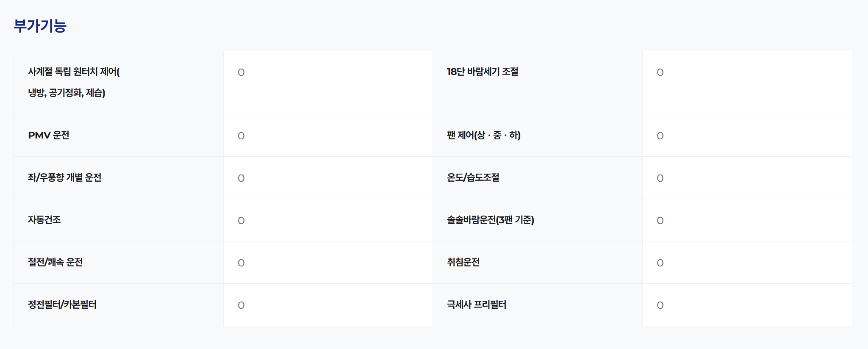Viewport: 868px width, 349px height.
Task: Click the O value for 온도/습도조절
Action: (x=660, y=178)
